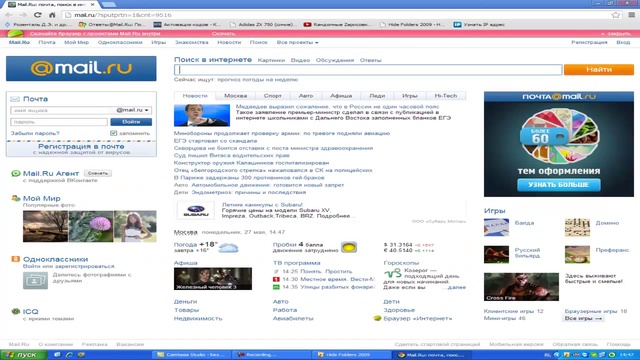Click the Subaru logo ad
The width and height of the screenshot is (640, 360).
[196, 211]
